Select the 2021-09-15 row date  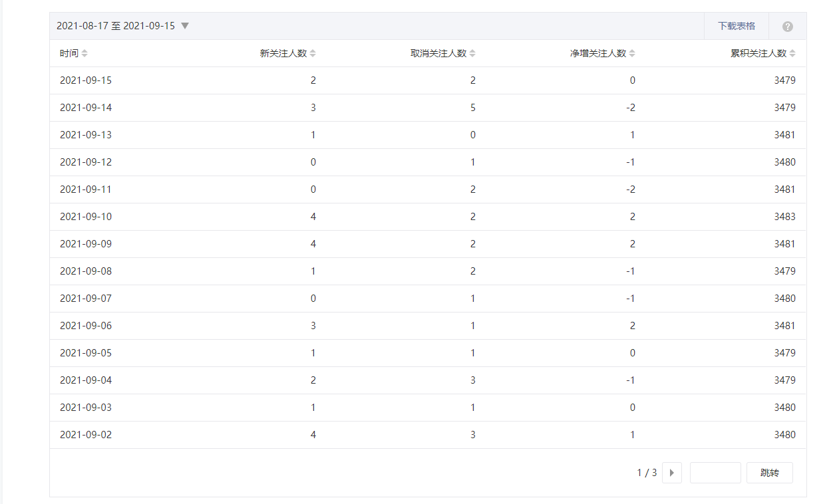pyautogui.click(x=86, y=80)
